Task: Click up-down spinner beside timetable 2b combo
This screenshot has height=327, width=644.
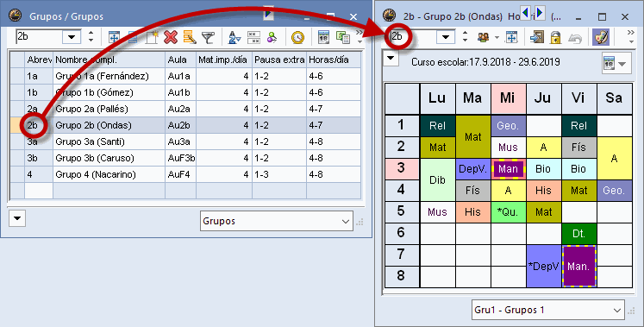Action: coord(465,37)
